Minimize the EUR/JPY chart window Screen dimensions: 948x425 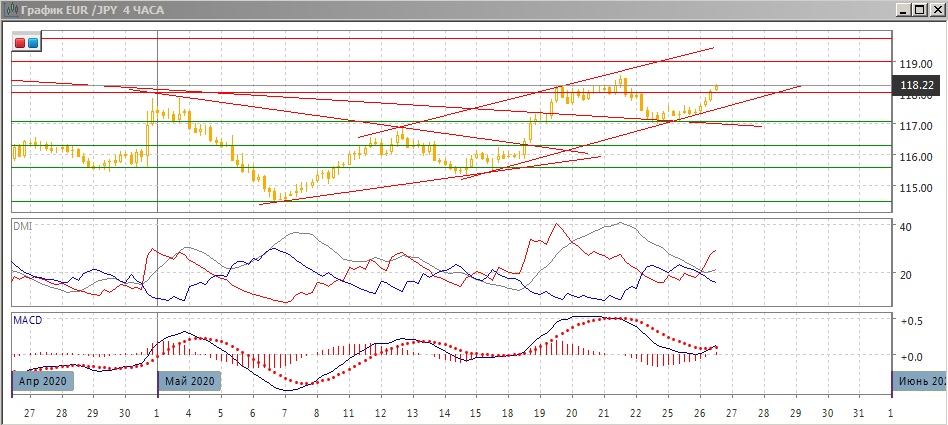pyautogui.click(x=903, y=9)
